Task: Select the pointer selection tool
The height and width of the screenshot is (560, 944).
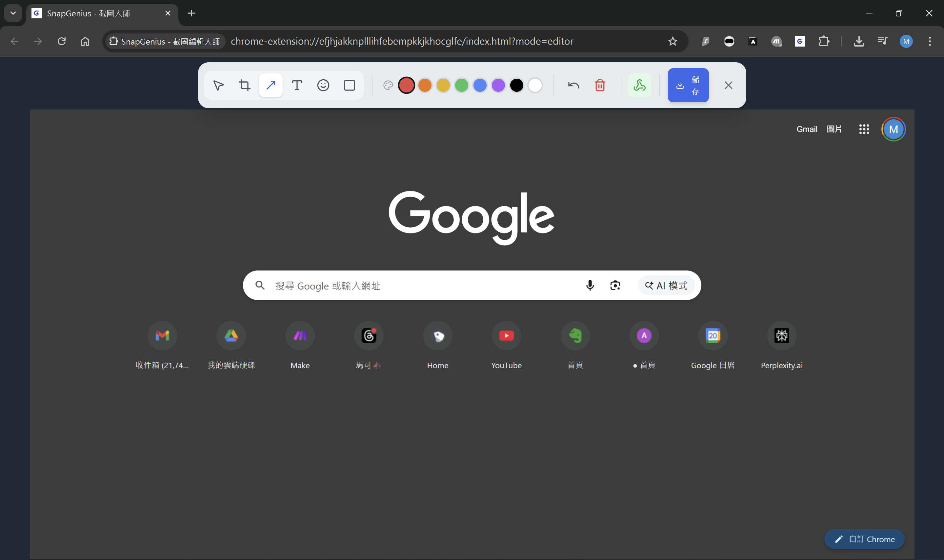Action: click(218, 85)
